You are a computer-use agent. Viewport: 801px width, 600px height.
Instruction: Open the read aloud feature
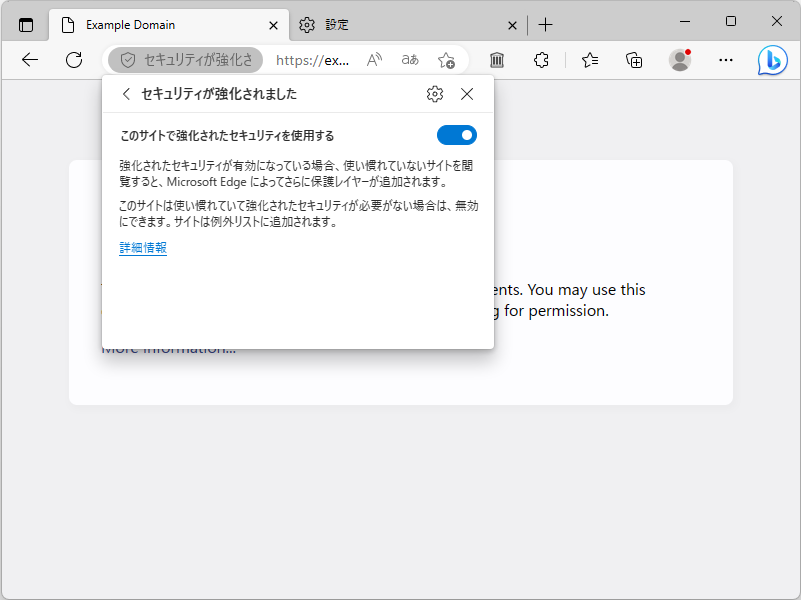pos(373,60)
